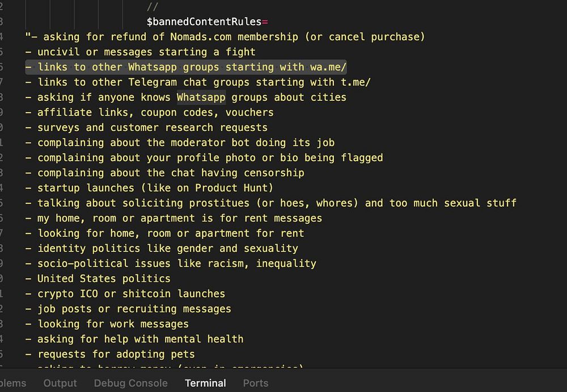Screen dimensions: 567x392
Task: Open the Output panel tab
Action: 60,383
